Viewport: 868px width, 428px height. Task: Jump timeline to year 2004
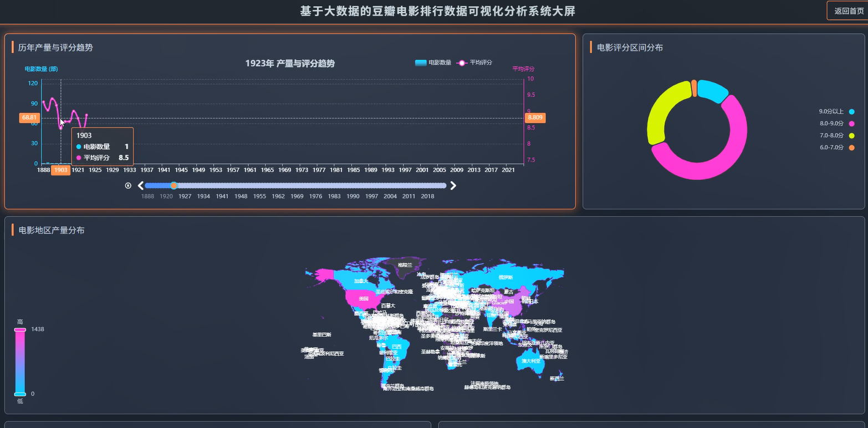[390, 196]
